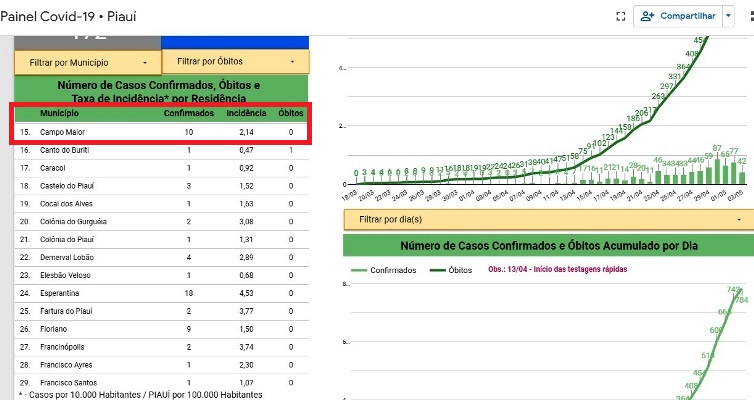
Task: Click the Compartilhar share button
Action: [x=678, y=16]
